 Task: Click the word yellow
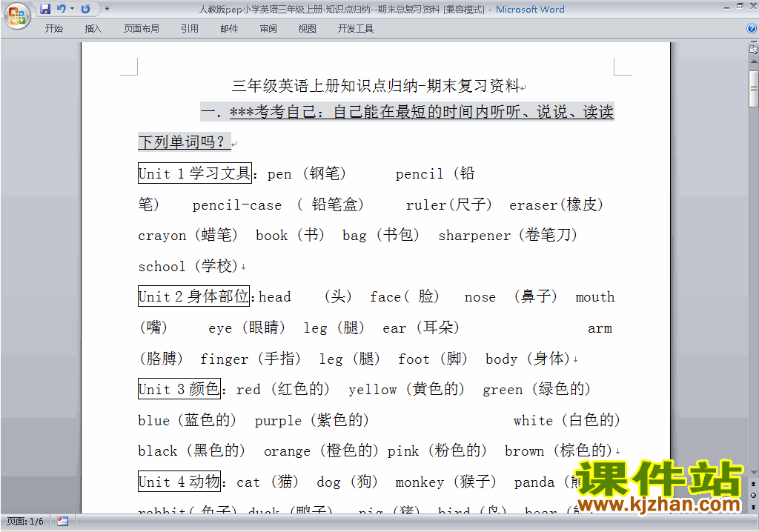coord(373,390)
